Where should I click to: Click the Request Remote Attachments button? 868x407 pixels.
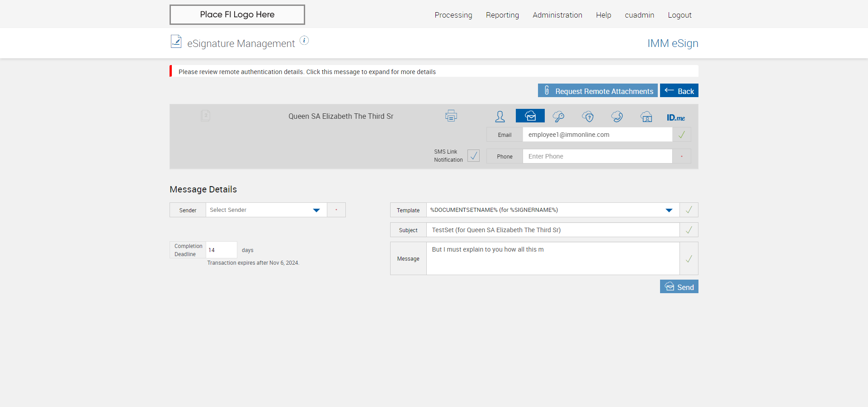(x=598, y=90)
